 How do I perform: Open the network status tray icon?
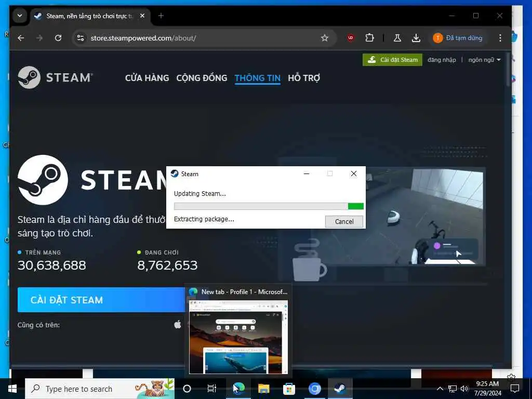pyautogui.click(x=453, y=389)
